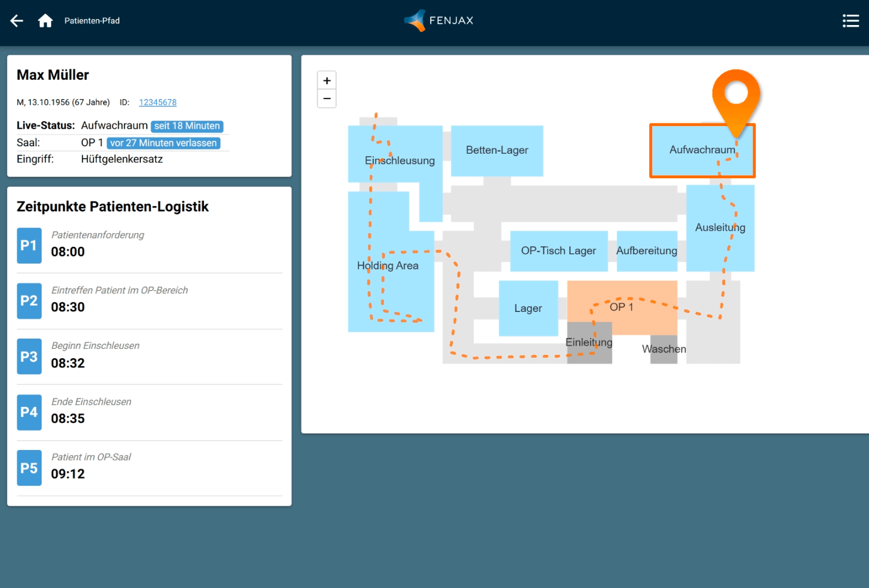
Task: Select the P5 timeline badge
Action: point(29,468)
